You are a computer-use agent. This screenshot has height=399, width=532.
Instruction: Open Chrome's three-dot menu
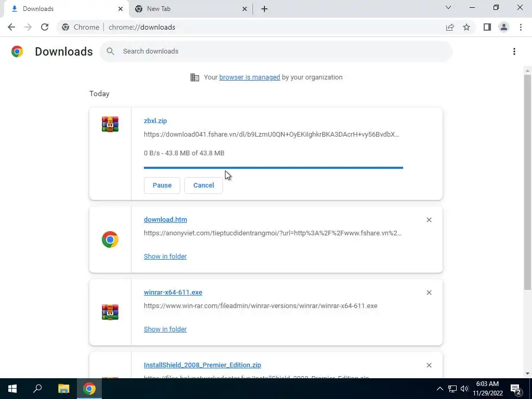click(x=521, y=27)
